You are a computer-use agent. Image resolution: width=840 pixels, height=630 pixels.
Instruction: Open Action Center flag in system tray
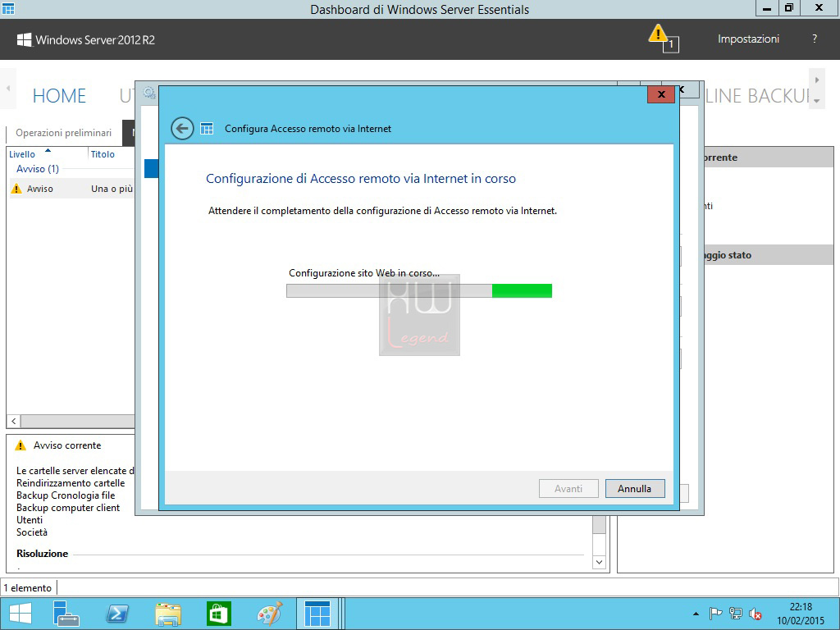pyautogui.click(x=715, y=614)
